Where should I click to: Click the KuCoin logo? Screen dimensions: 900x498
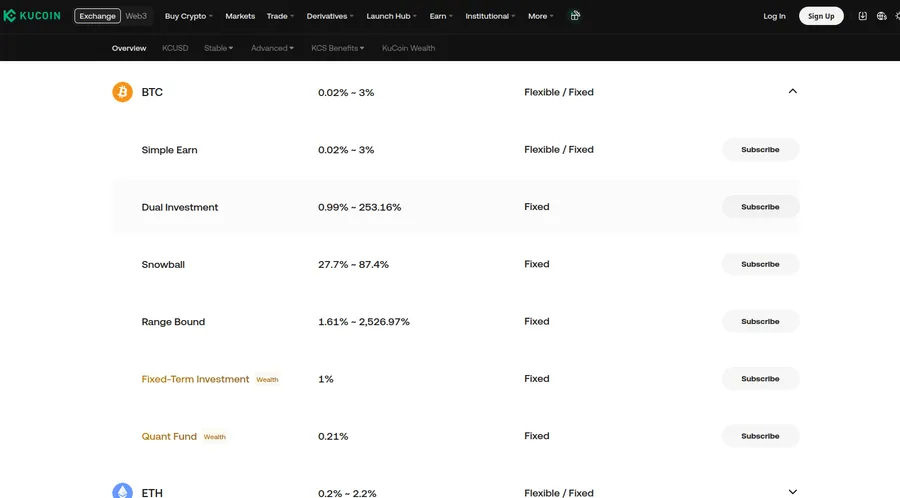32,15
